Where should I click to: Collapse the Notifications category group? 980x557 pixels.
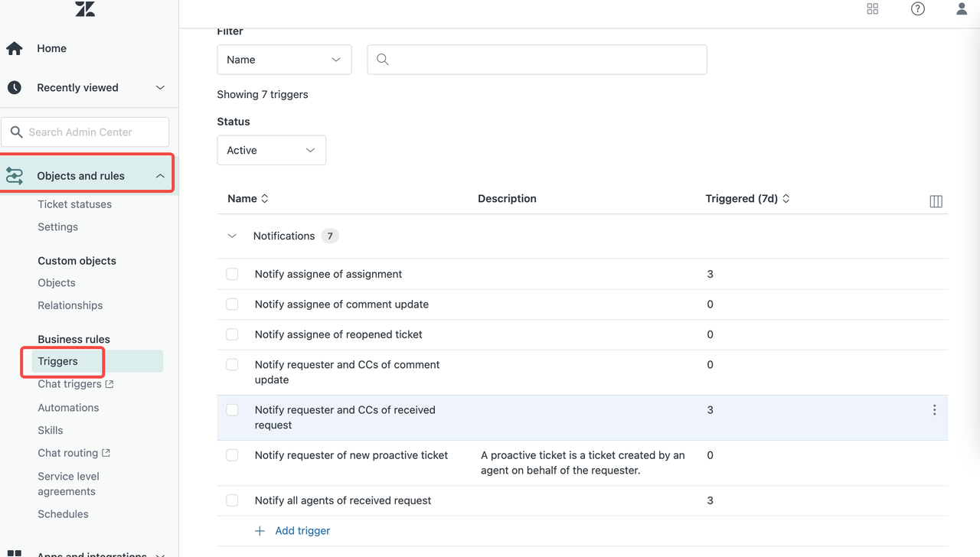pos(232,236)
